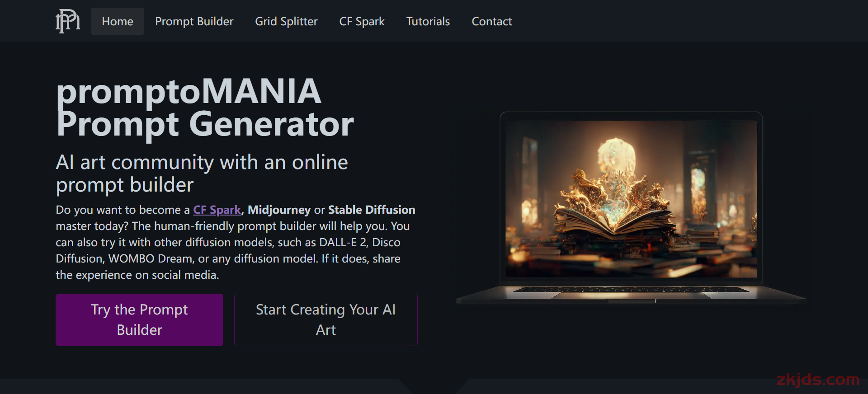
Task: Click the glowing book artwork on laptop screen
Action: [x=631, y=199]
